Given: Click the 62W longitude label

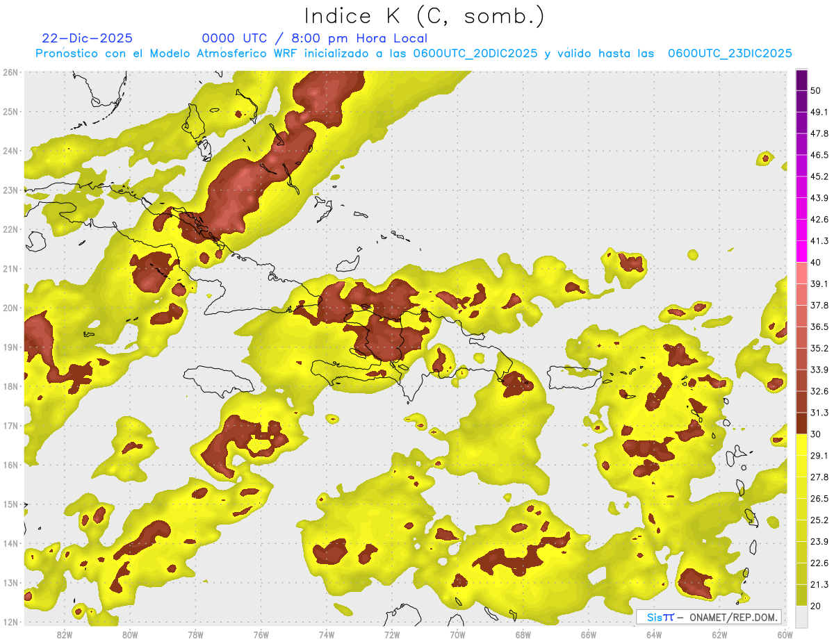Looking at the screenshot, I should click(x=719, y=635).
